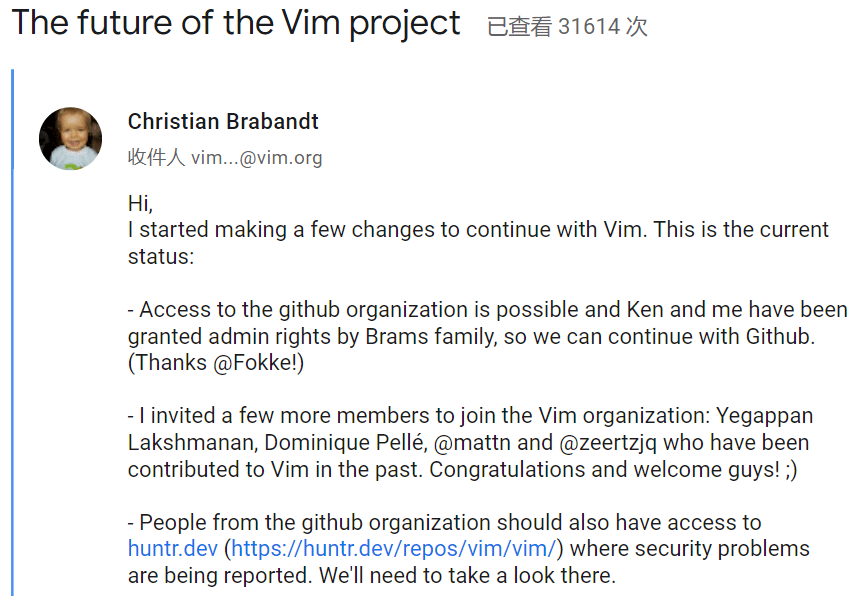Open the blue huntr.dev link

pos(172,548)
